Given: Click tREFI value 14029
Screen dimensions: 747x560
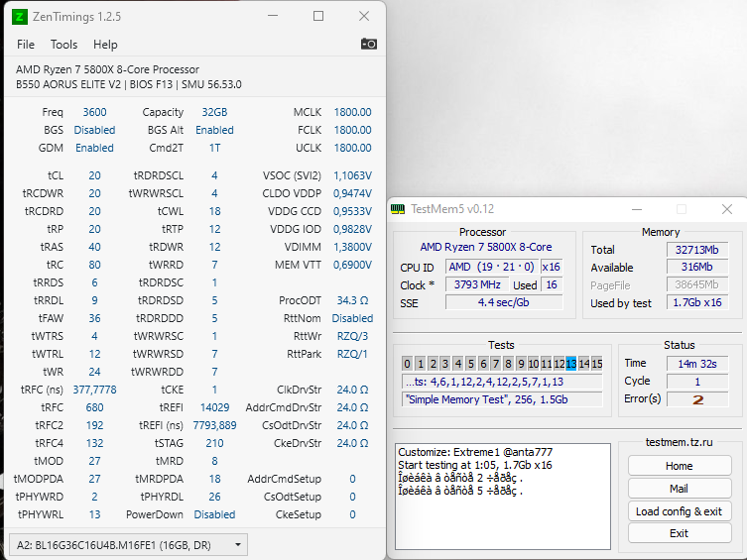Looking at the screenshot, I should (214, 407).
